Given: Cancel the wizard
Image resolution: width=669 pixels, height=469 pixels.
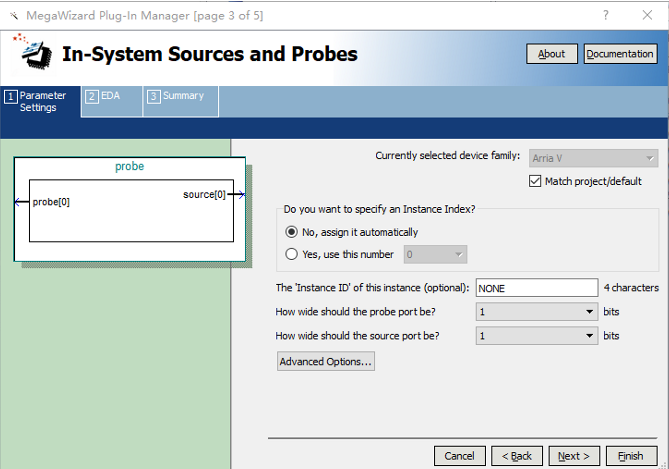Looking at the screenshot, I should point(460,456).
